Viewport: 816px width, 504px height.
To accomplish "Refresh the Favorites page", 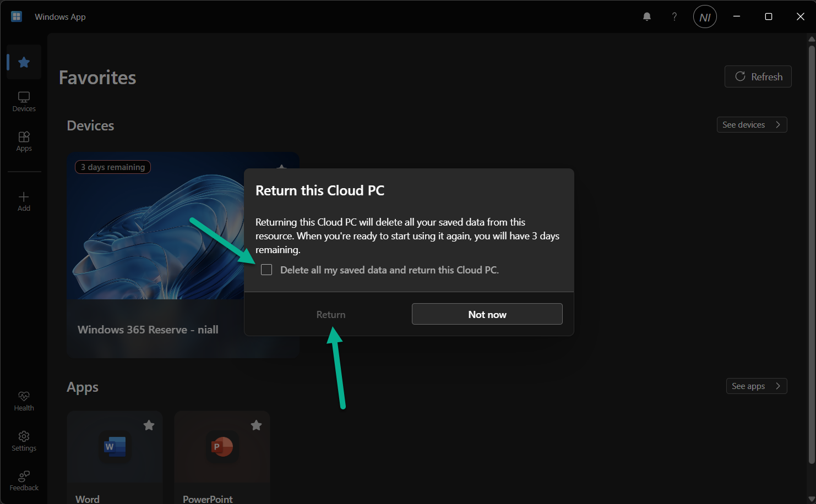I will [x=758, y=76].
